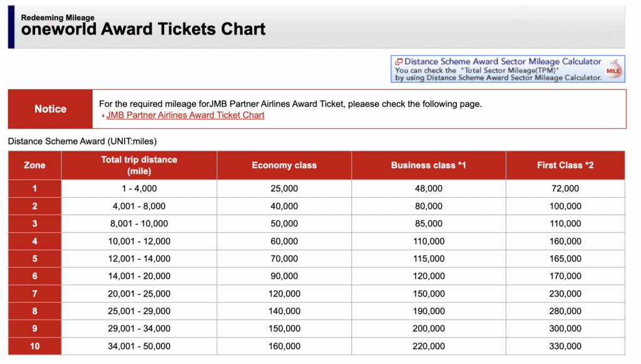Screen dimensions: 641x364
Task: Click the oneworld Award Tickets Chart title
Action: tap(143, 29)
